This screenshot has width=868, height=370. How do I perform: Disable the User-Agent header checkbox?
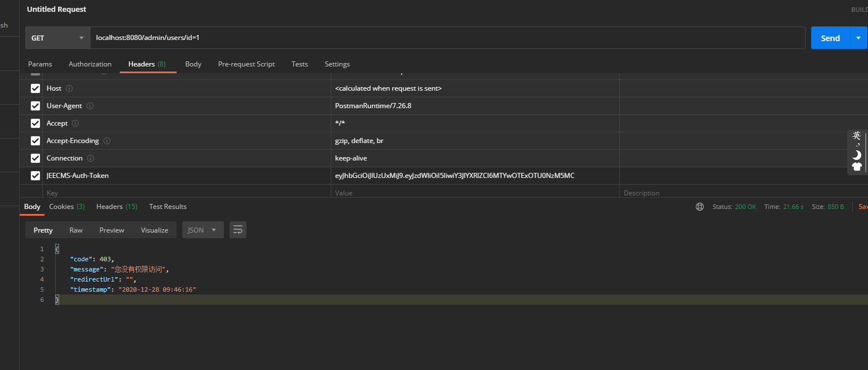(x=35, y=106)
